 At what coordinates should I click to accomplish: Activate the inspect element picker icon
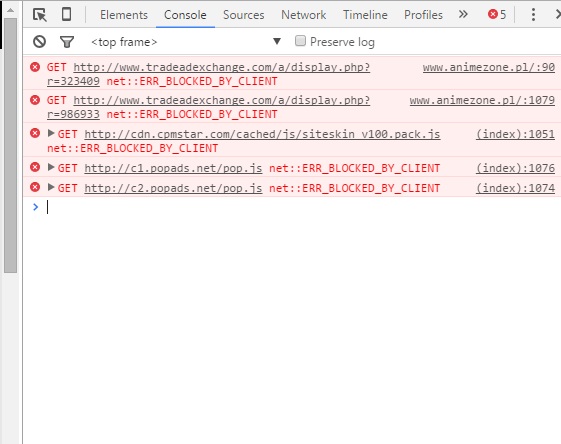[40, 15]
